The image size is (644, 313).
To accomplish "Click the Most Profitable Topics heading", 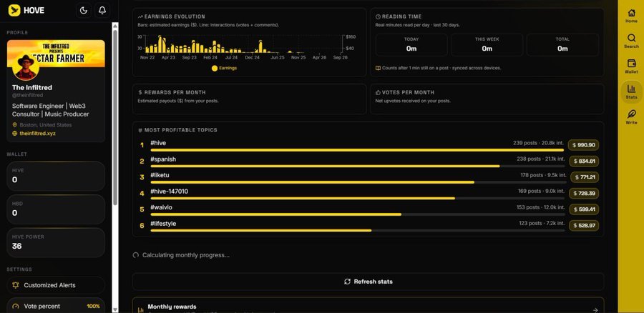I will [181, 130].
